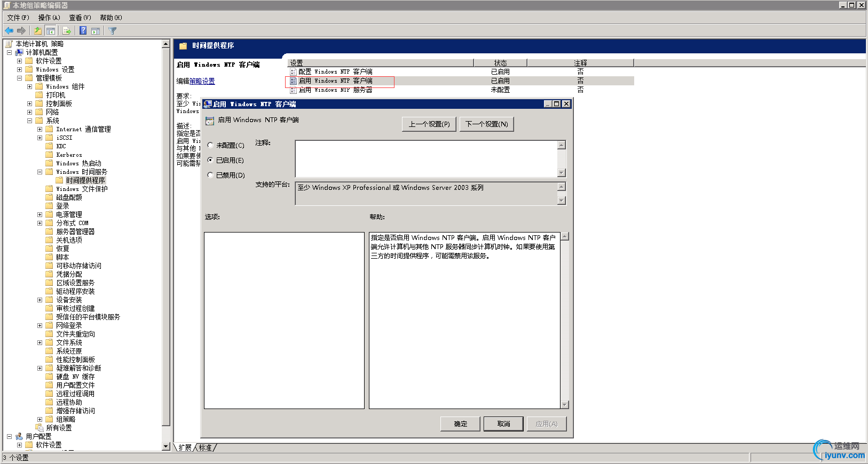The width and height of the screenshot is (868, 464).
Task: Click the 下一个设置(N) button
Action: [487, 124]
